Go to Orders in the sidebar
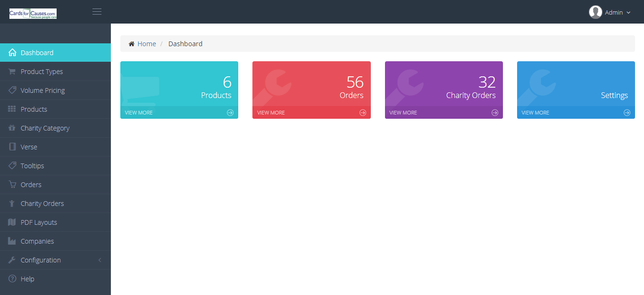The width and height of the screenshot is (644, 295). coord(55,185)
